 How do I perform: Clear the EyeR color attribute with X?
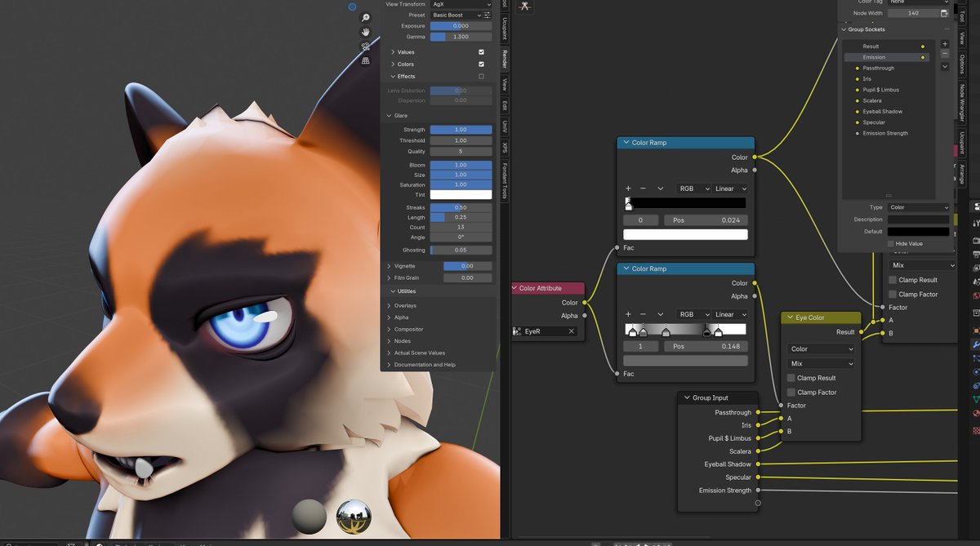point(571,331)
